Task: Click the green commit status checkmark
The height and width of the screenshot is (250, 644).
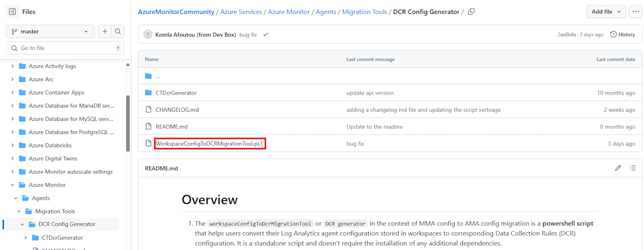Action: click(x=266, y=34)
